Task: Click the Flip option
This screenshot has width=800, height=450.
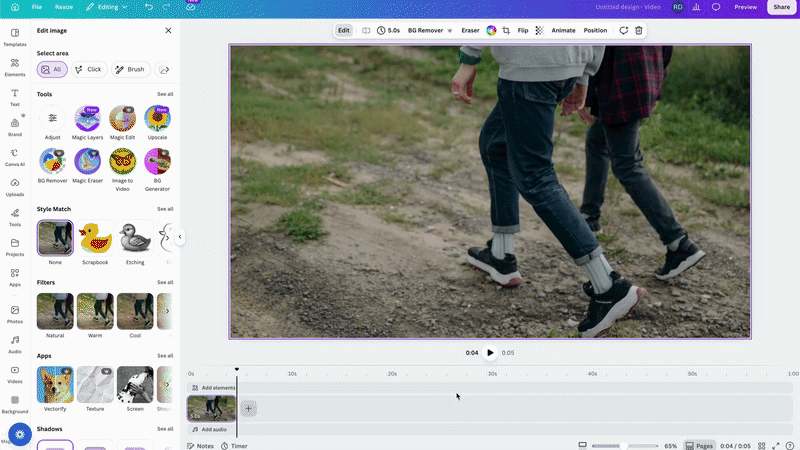Action: click(523, 31)
